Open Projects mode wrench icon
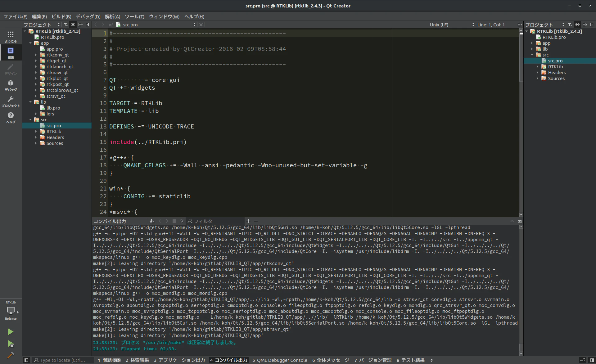 click(x=11, y=101)
